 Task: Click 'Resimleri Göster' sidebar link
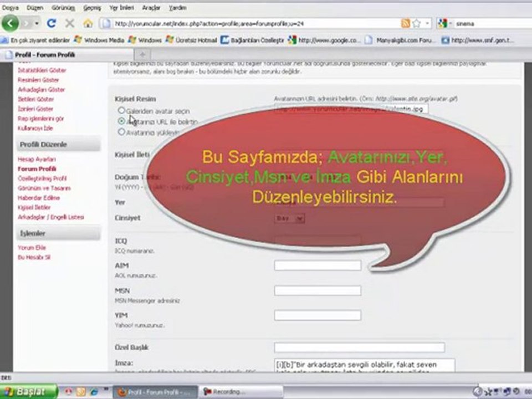38,80
